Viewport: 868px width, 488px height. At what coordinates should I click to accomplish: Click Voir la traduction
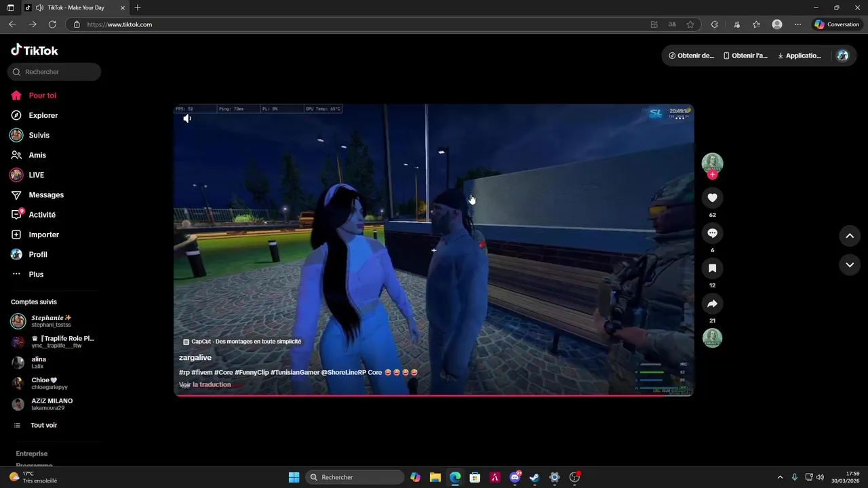[205, 385]
